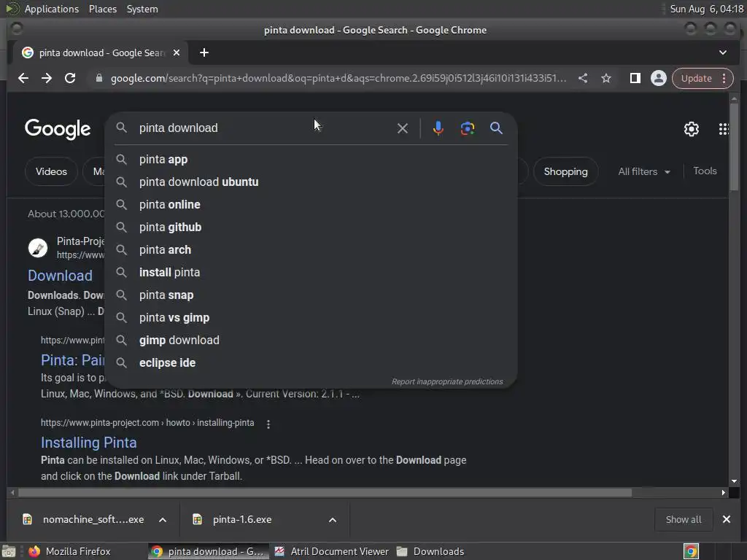This screenshot has height=560, width=747.
Task: Click Show all downloads button
Action: tap(683, 519)
